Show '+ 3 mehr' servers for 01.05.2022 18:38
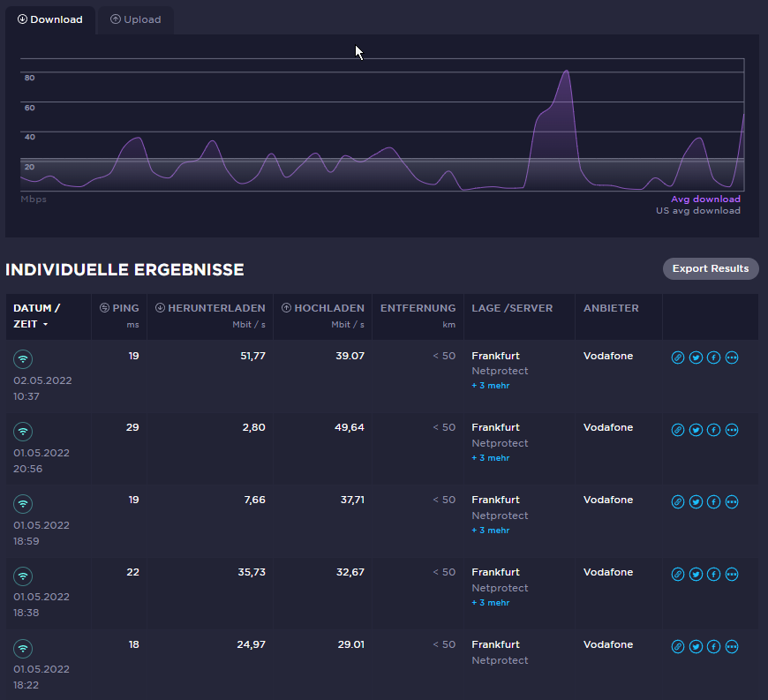The width and height of the screenshot is (768, 700). 490,603
